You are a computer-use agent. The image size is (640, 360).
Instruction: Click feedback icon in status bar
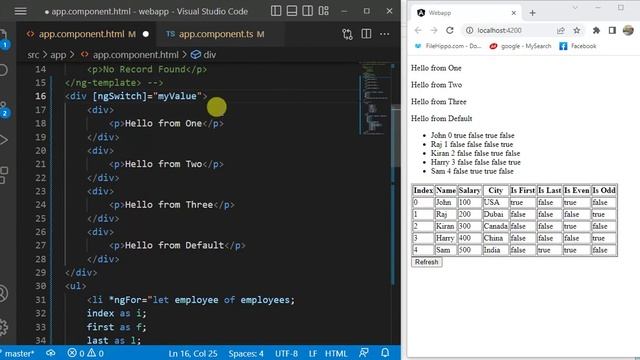point(364,353)
